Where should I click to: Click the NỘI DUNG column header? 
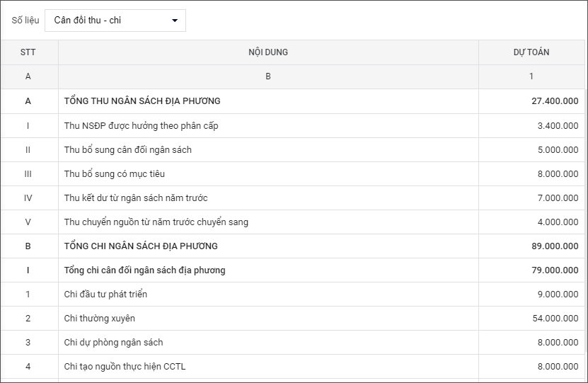[267, 52]
